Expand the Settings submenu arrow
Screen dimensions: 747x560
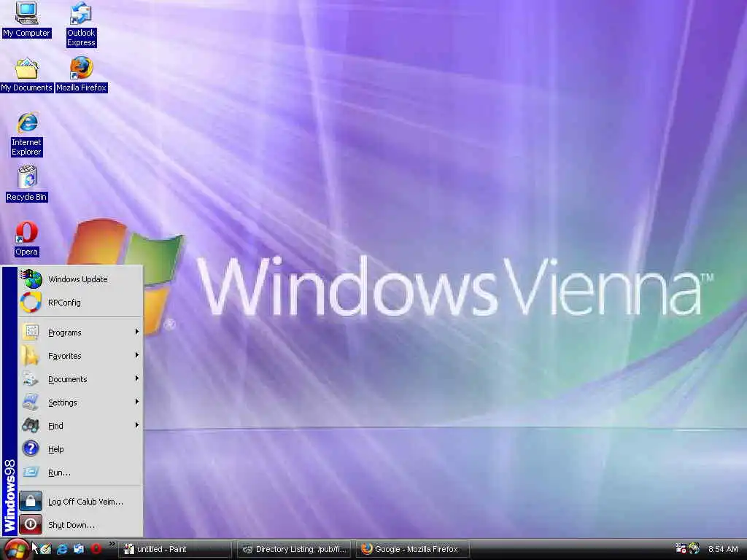[136, 402]
